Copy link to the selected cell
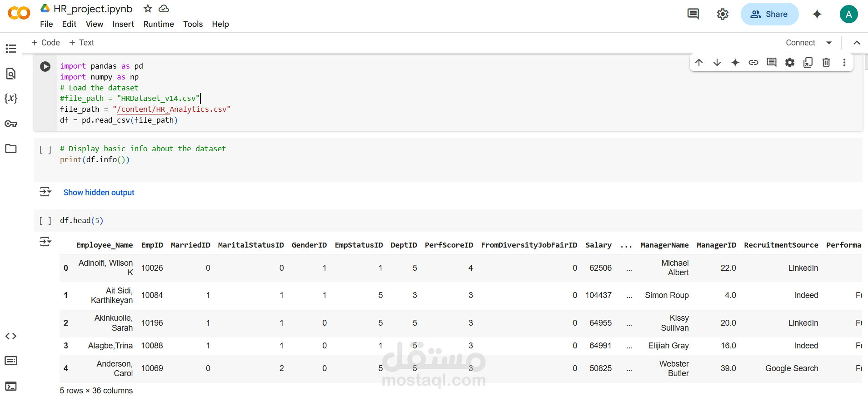The image size is (868, 397). 753,63
